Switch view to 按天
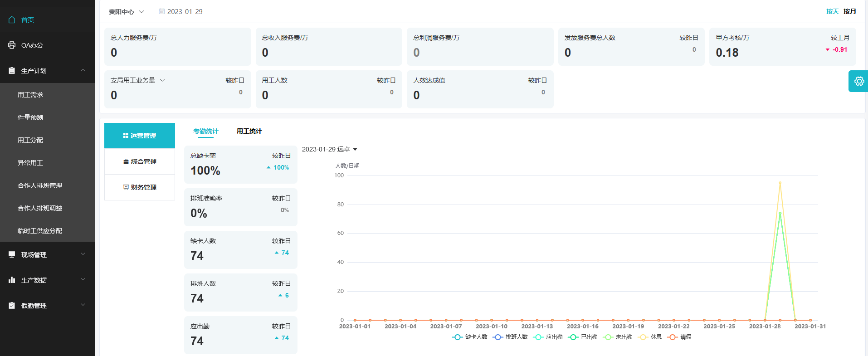868x356 pixels. pos(833,11)
